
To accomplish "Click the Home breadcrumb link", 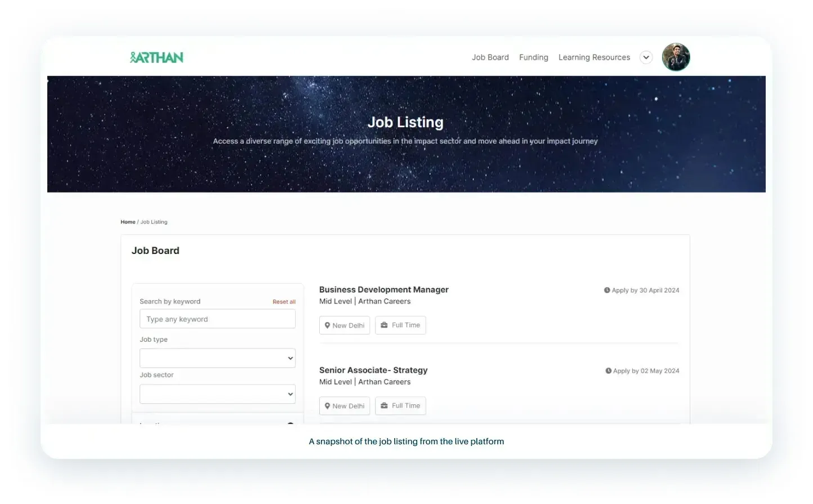I will click(x=128, y=222).
